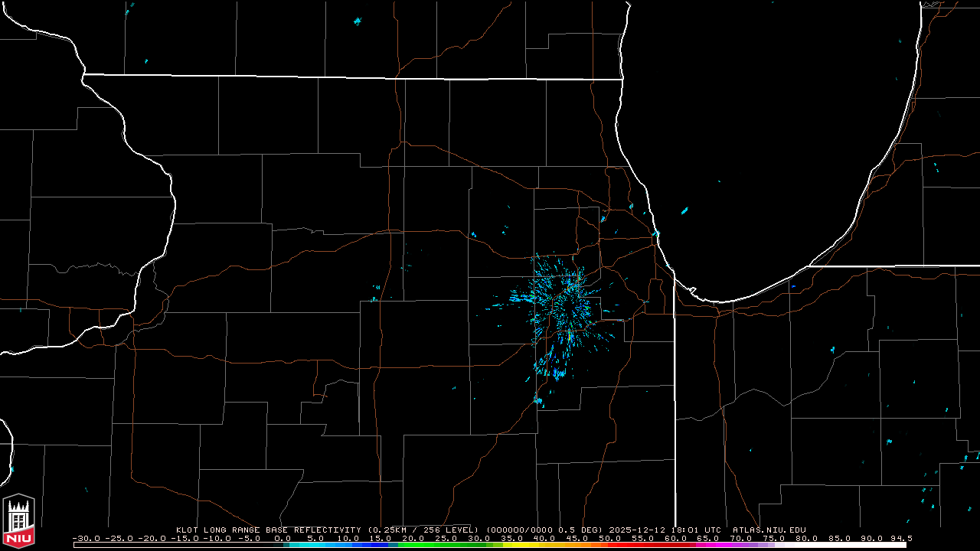Click the -15.0 scale label
The height and width of the screenshot is (551, 980).
click(185, 538)
